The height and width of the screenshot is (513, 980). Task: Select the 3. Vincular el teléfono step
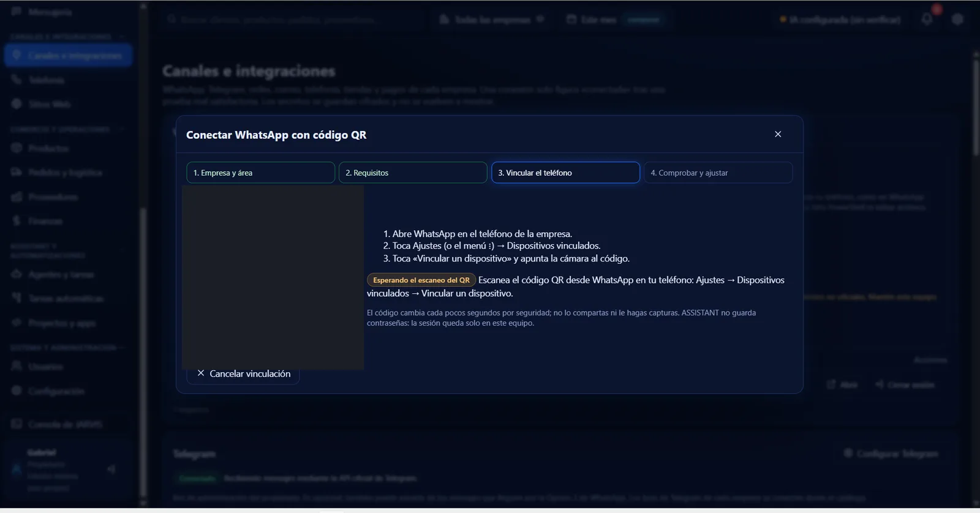[565, 173]
